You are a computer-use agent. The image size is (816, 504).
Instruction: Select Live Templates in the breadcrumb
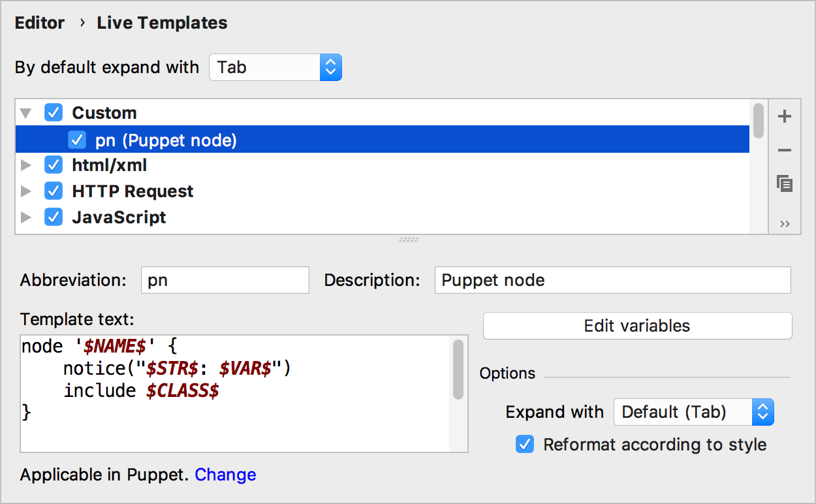pyautogui.click(x=161, y=22)
